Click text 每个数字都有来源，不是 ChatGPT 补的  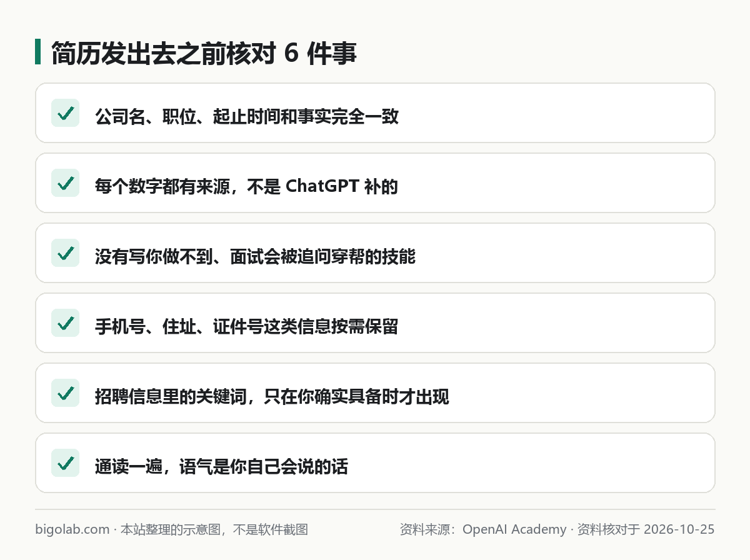[246, 186]
